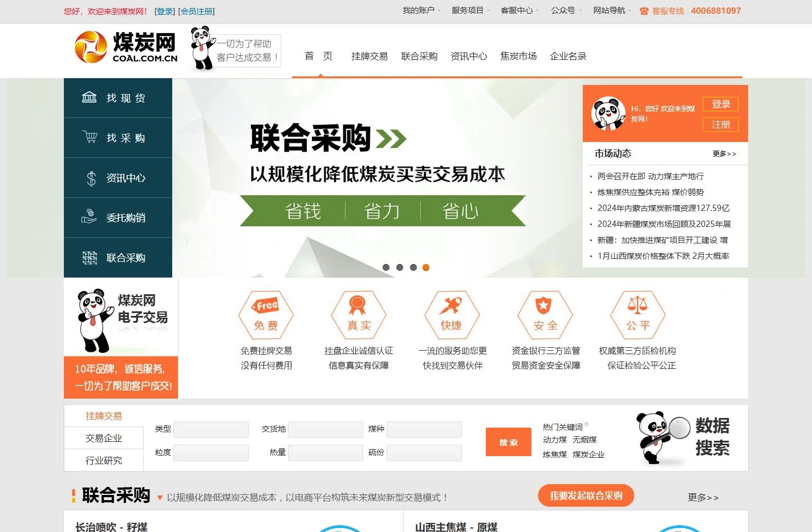Image resolution: width=812 pixels, height=532 pixels.
Task: Click hot keyword 动力煤
Action: pyautogui.click(x=555, y=440)
